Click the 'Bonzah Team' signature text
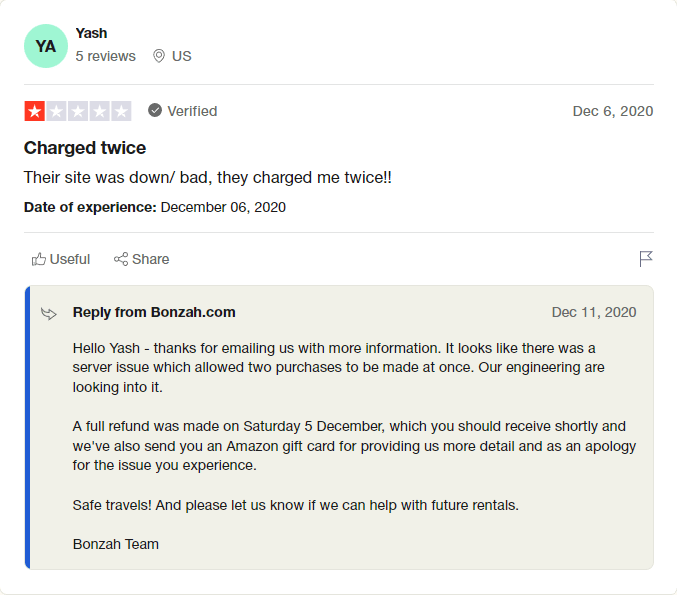Screen dimensions: 677x595 116,544
